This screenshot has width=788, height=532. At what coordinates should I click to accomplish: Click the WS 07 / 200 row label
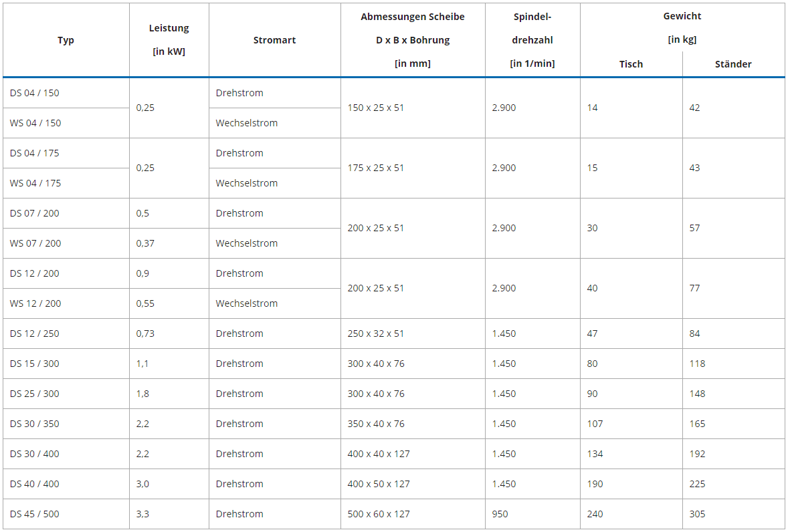click(x=35, y=243)
